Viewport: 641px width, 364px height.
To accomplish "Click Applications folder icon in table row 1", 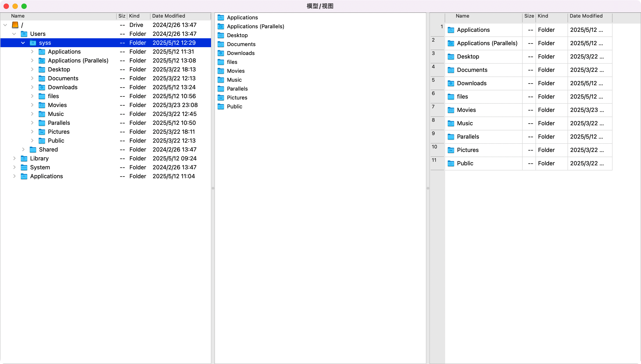I will point(451,30).
